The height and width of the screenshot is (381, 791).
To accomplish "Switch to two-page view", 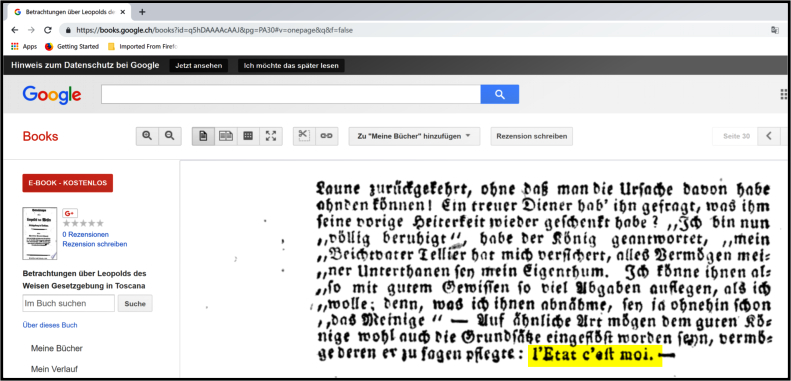I will click(x=225, y=136).
